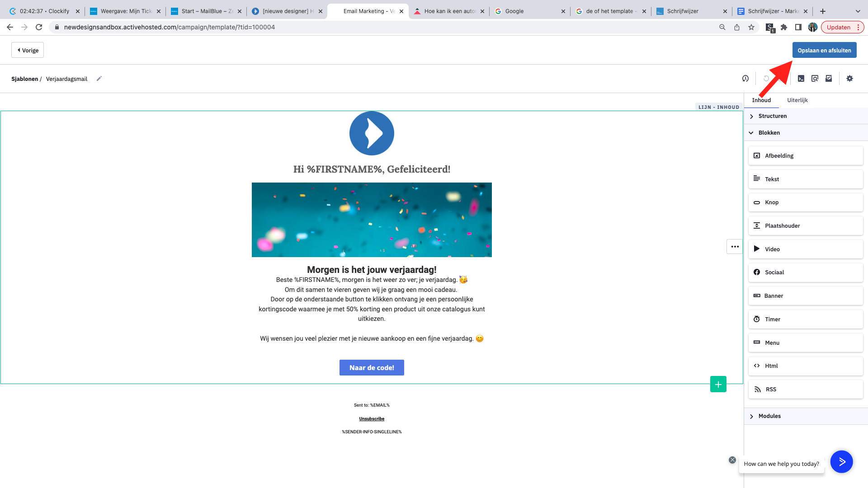Click the Vorige back button
This screenshot has width=868, height=488.
tap(28, 50)
